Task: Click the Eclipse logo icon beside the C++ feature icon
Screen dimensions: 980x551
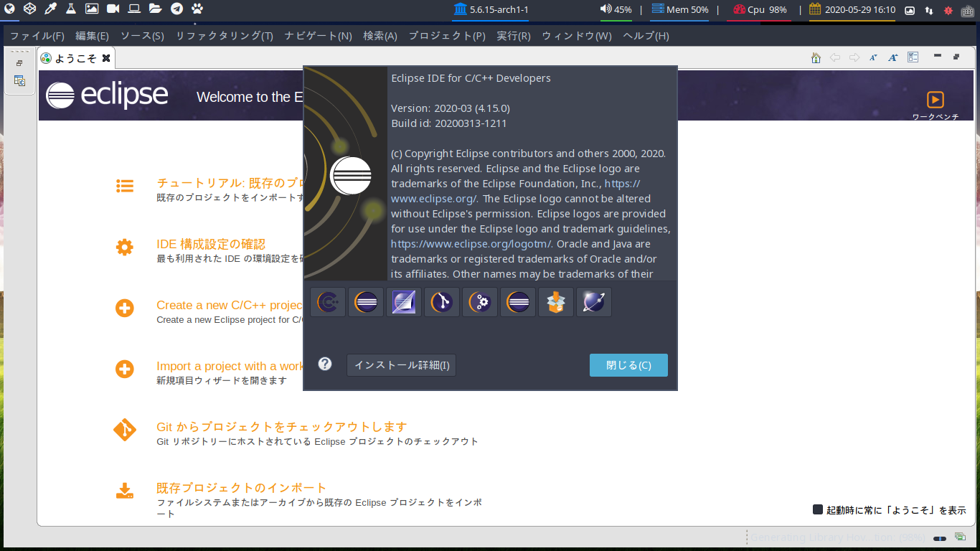Action: click(x=366, y=302)
